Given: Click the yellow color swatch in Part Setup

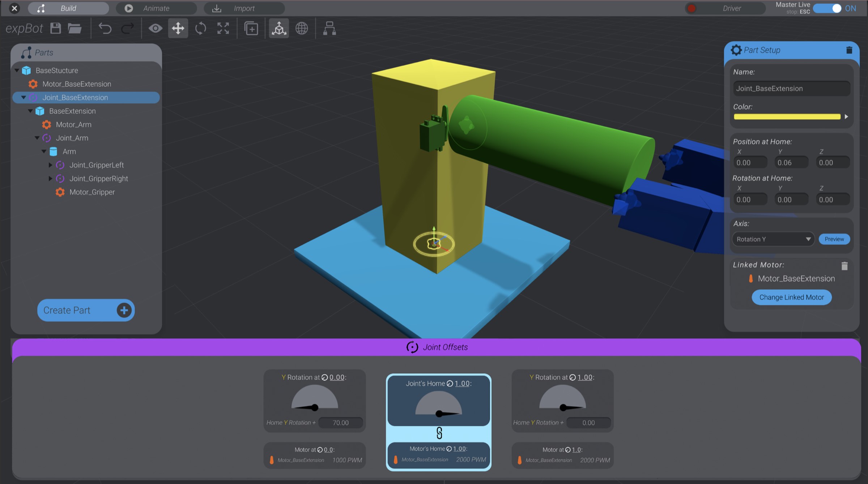Looking at the screenshot, I should tap(787, 116).
